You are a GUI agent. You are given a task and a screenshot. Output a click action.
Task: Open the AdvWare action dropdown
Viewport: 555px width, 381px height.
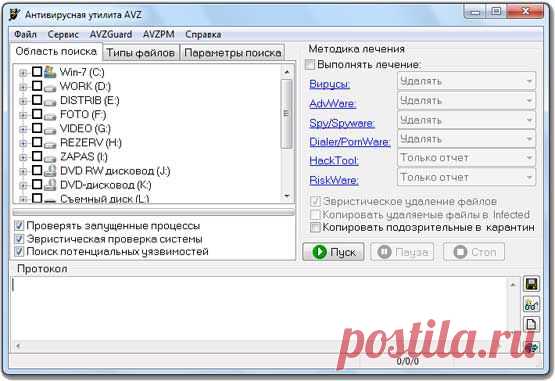[x=466, y=101]
